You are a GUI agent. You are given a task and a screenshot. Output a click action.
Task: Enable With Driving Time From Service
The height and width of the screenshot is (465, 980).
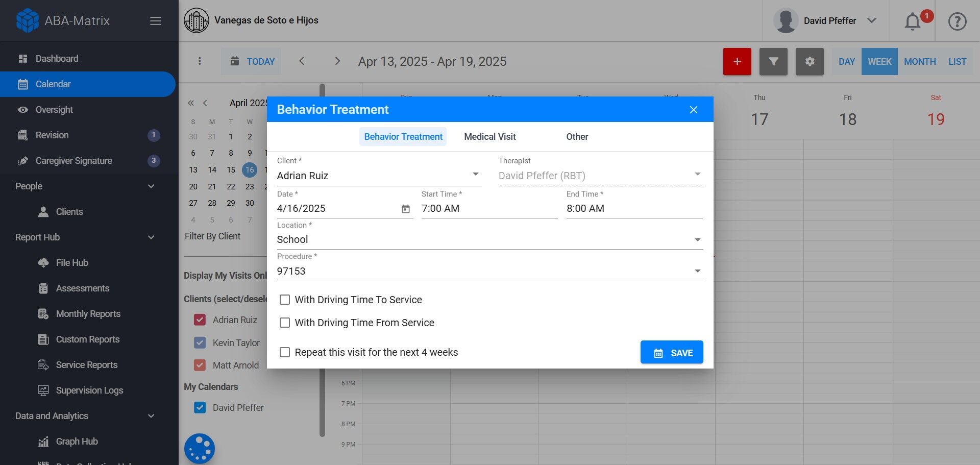coord(285,323)
